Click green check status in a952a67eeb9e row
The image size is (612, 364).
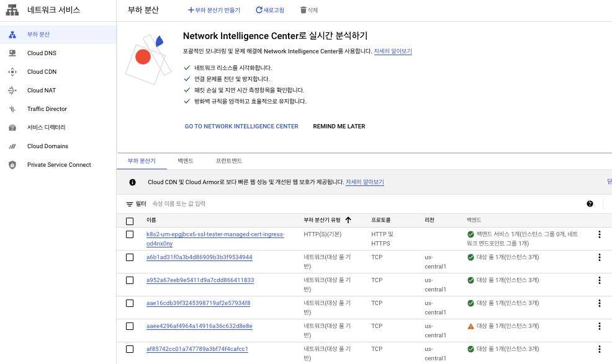click(x=470, y=280)
